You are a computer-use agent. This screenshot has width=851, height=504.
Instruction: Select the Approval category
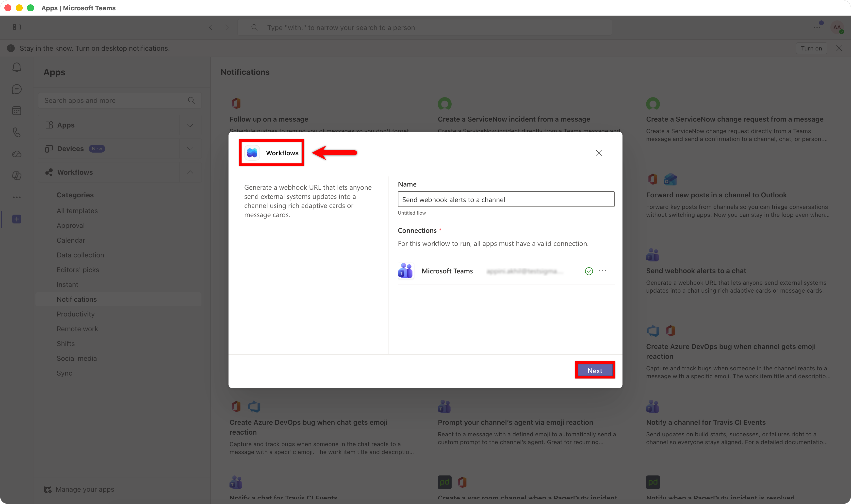pos(71,225)
